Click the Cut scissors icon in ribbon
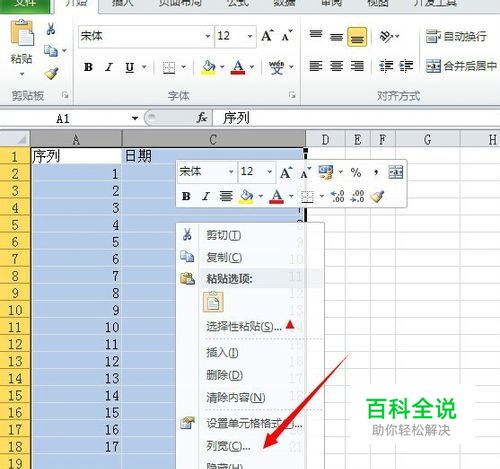Image resolution: width=500 pixels, height=469 pixels. coord(51,29)
